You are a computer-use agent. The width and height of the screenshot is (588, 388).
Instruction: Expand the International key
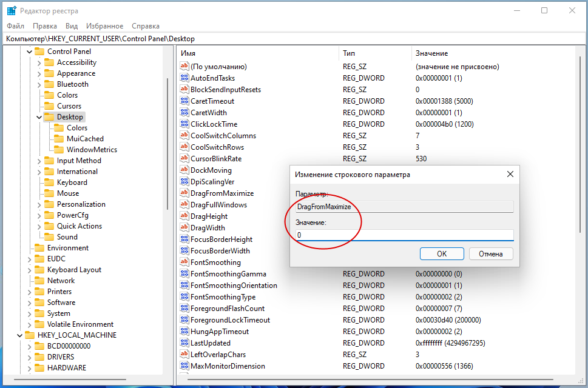(x=39, y=172)
